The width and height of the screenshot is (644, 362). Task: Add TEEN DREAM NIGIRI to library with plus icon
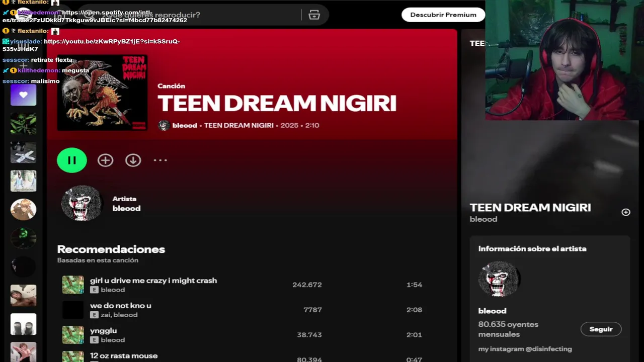point(105,160)
